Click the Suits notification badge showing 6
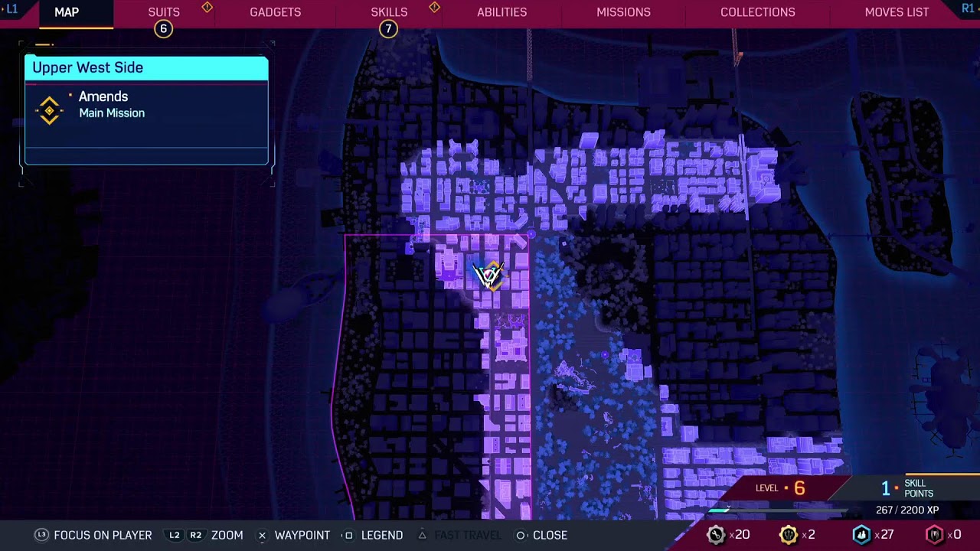 click(163, 29)
